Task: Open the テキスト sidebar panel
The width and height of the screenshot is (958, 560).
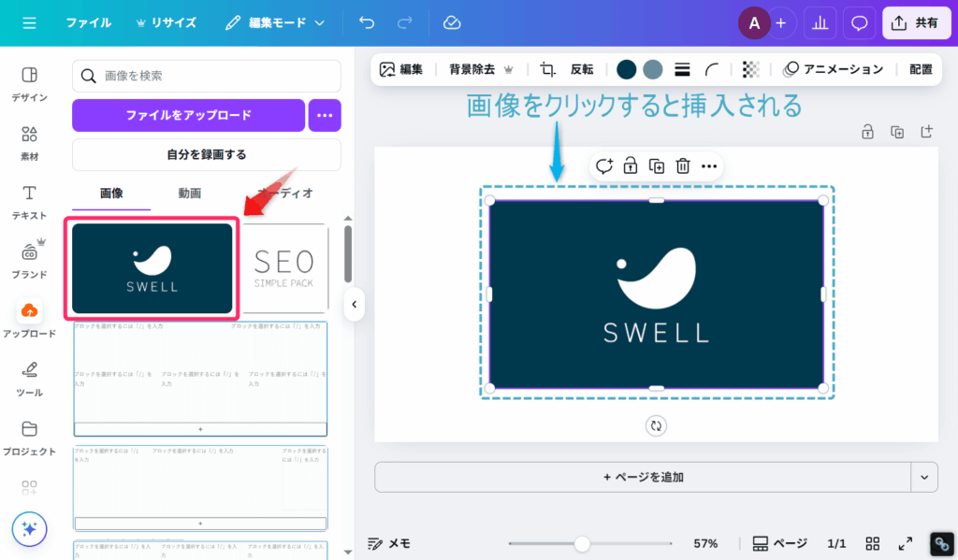Action: (29, 203)
